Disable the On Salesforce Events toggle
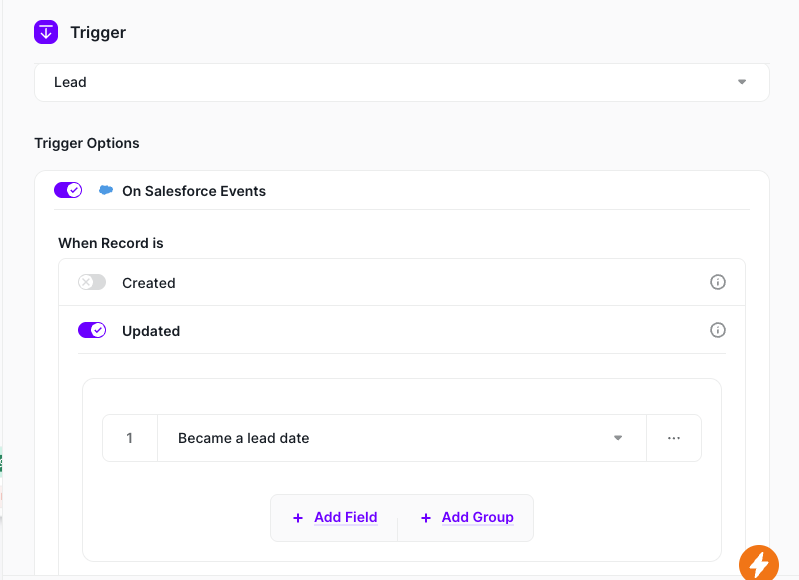 click(68, 190)
